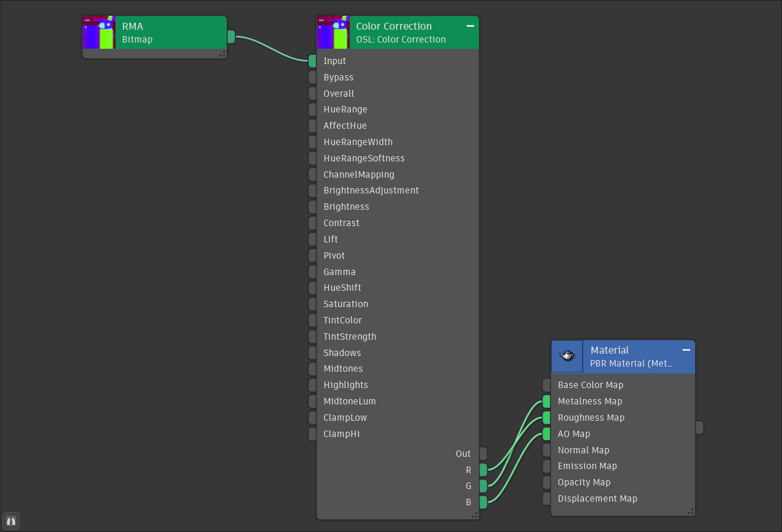The image size is (782, 532).
Task: Click the Contrast input socket
Action: 312,223
